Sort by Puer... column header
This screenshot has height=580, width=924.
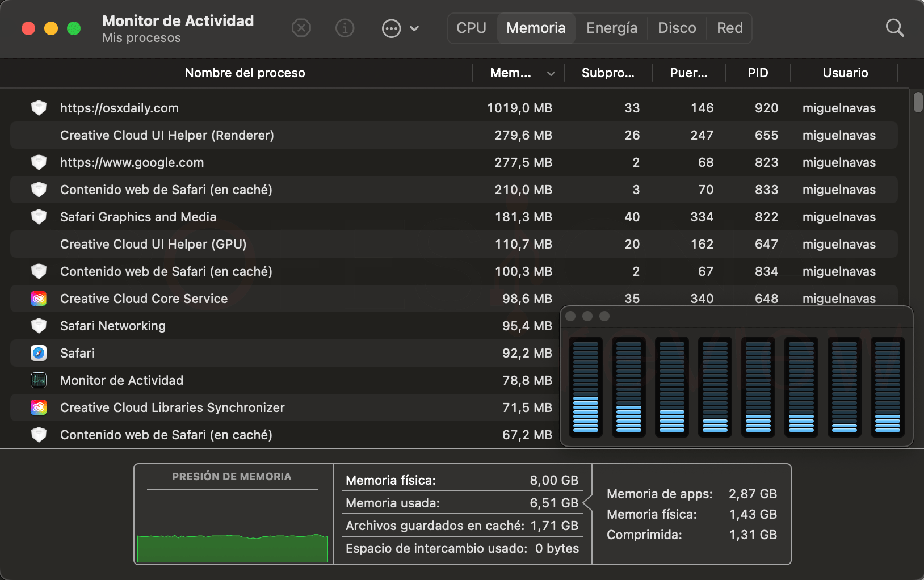(x=688, y=73)
